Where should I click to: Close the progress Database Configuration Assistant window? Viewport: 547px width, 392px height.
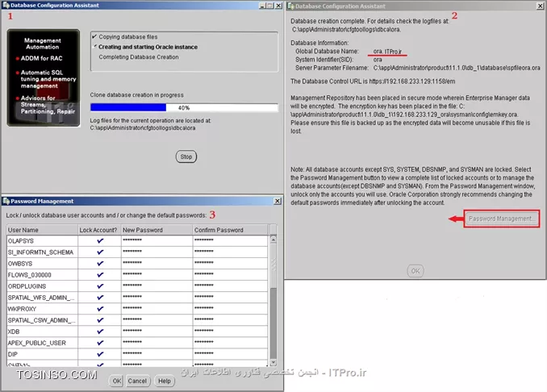[x=278, y=6]
